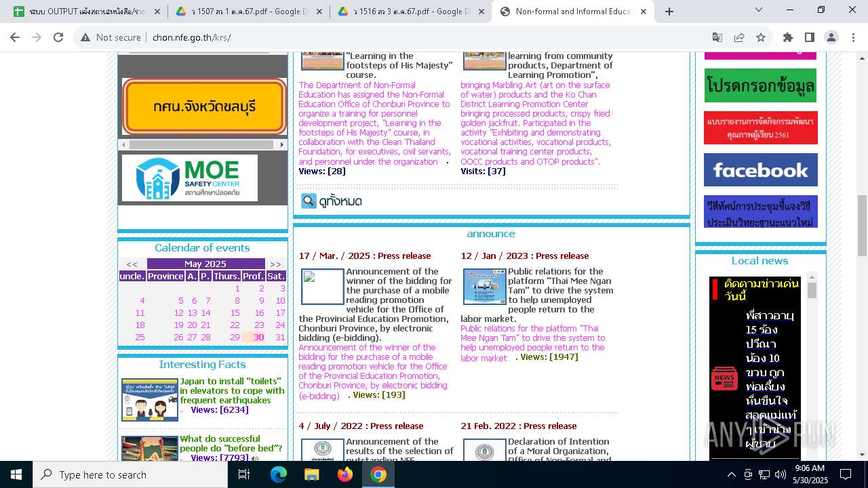Image resolution: width=868 pixels, height=488 pixels.
Task: Open the volume control in tray
Action: pyautogui.click(x=781, y=474)
